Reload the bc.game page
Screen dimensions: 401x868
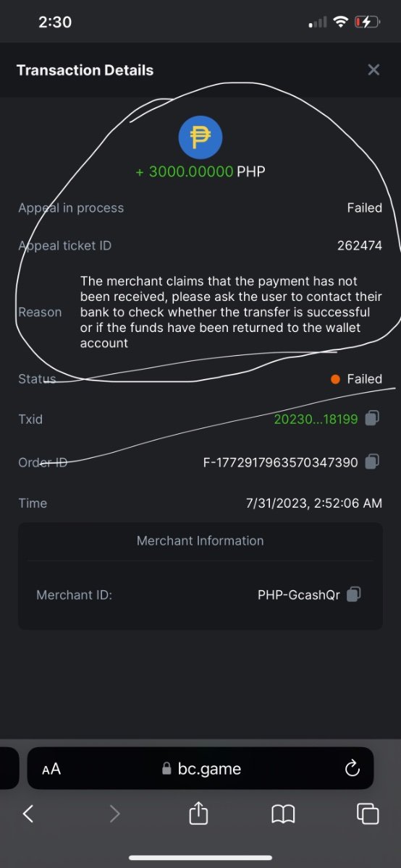coord(353,768)
